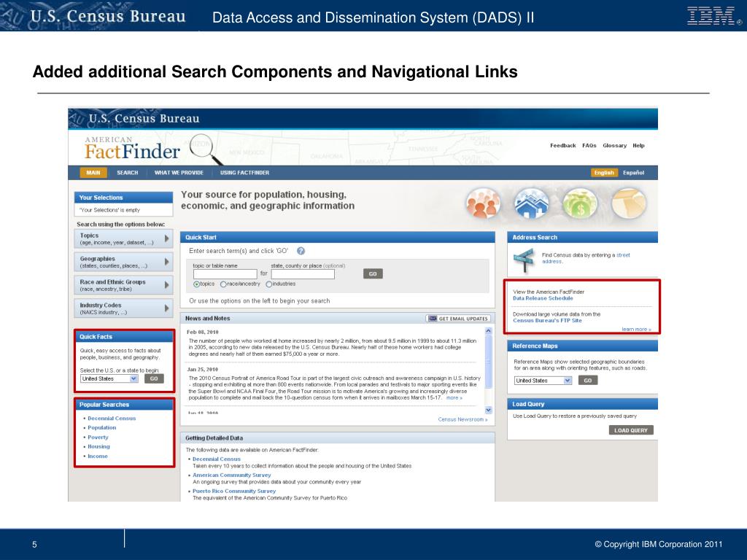
Task: Click the street address link
Action: click(586, 258)
